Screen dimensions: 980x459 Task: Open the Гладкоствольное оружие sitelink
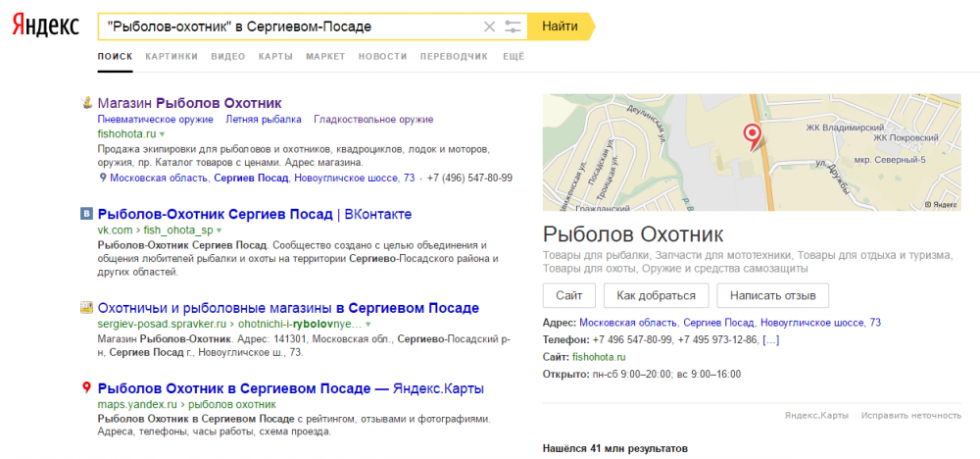[373, 120]
